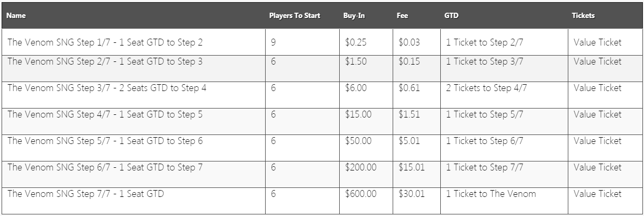The height and width of the screenshot is (216, 644).
Task: Open The Venom SNG Step 4/7 entry
Action: click(105, 114)
